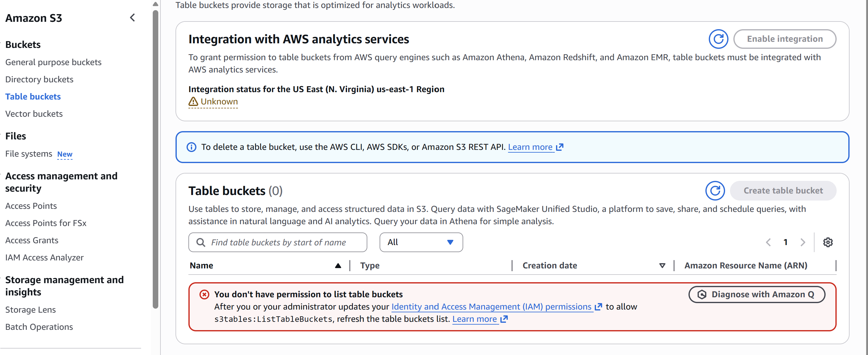Go to next page of table buckets
The width and height of the screenshot is (868, 355).
click(803, 242)
